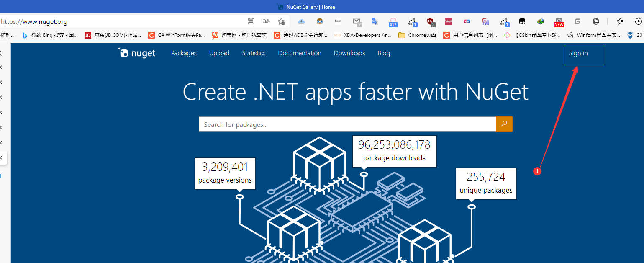Image resolution: width=644 pixels, height=263 pixels.
Task: Click the 96,253,086,178 package downloads label
Action: pos(395,151)
